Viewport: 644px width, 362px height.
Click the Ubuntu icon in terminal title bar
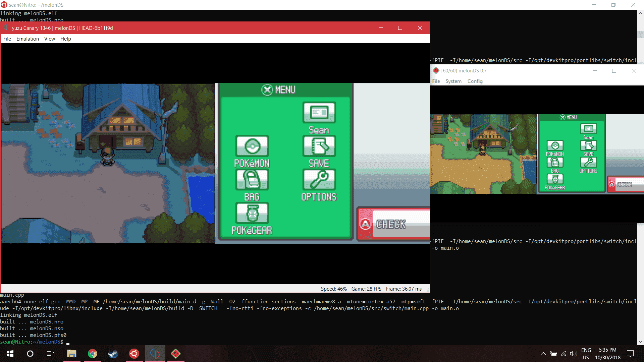pyautogui.click(x=4, y=5)
